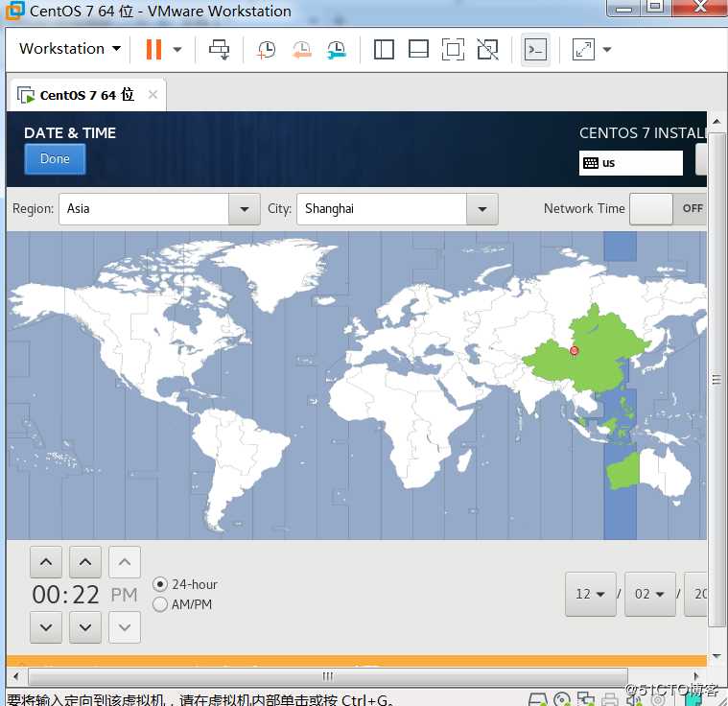Click the red Shanghai marker on map
The width and height of the screenshot is (728, 706).
(x=574, y=351)
